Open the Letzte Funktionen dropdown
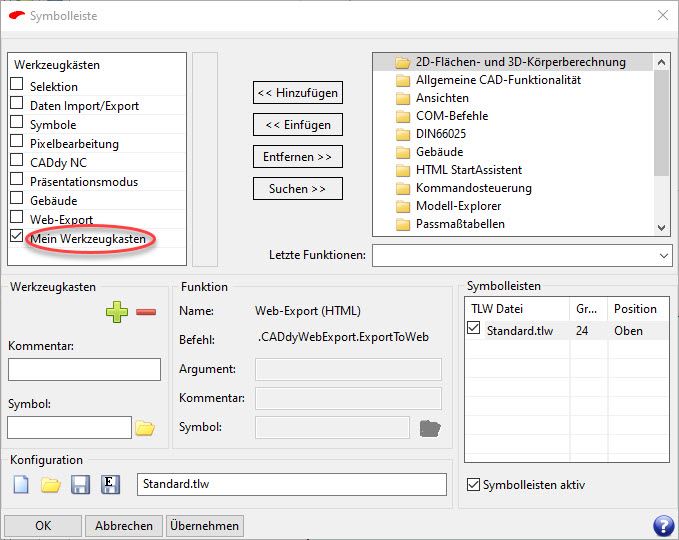Viewport: 679px width, 540px height. [663, 255]
